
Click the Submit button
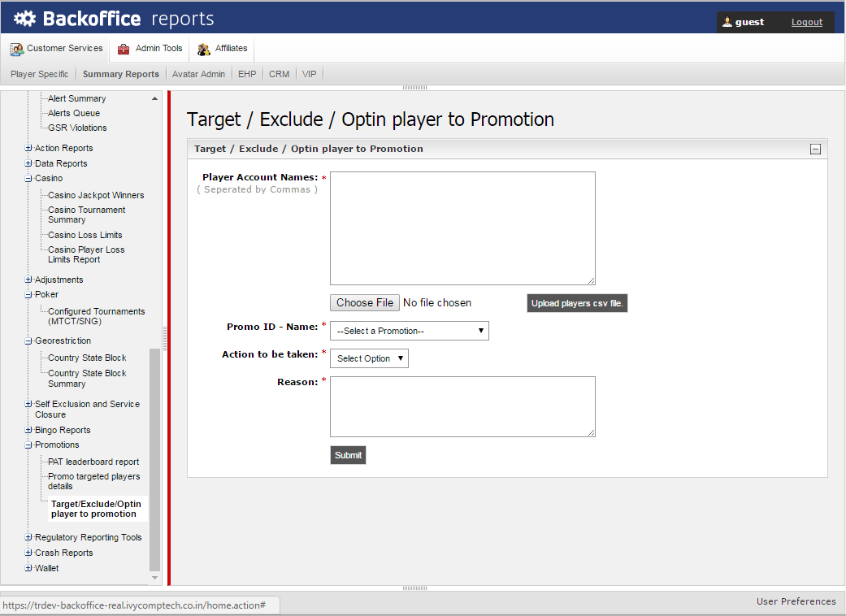click(348, 455)
